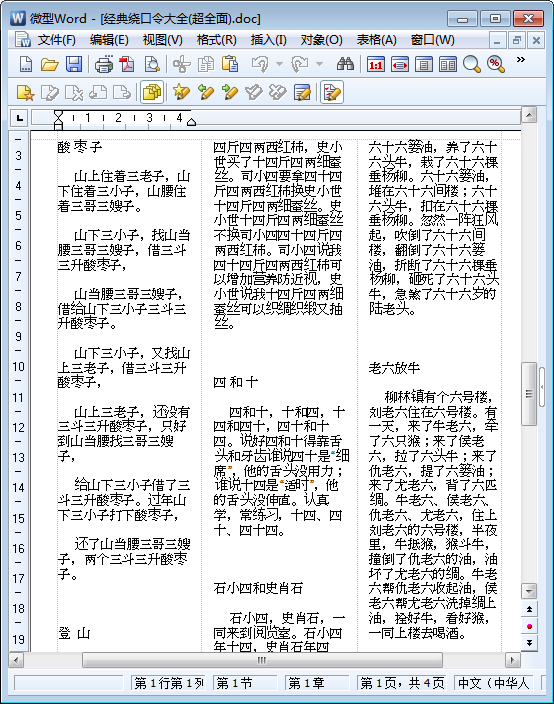Click the Paste clipboard icon
The height and width of the screenshot is (704, 554).
(230, 64)
